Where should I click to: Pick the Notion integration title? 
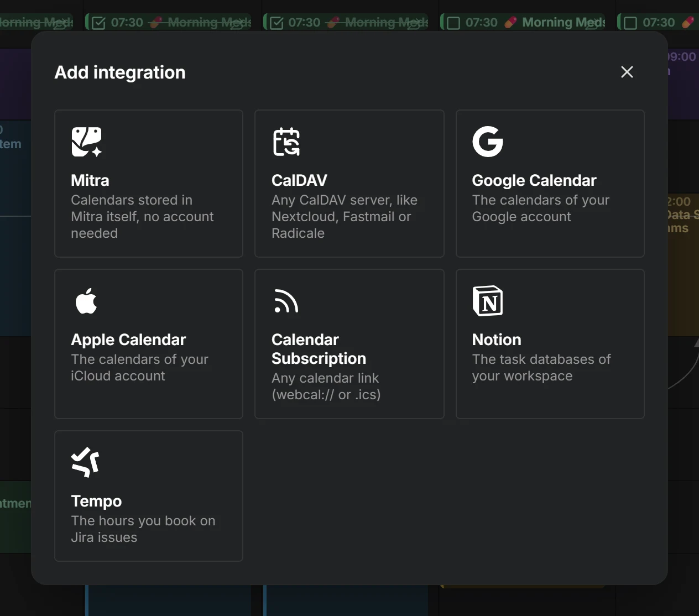pos(497,340)
